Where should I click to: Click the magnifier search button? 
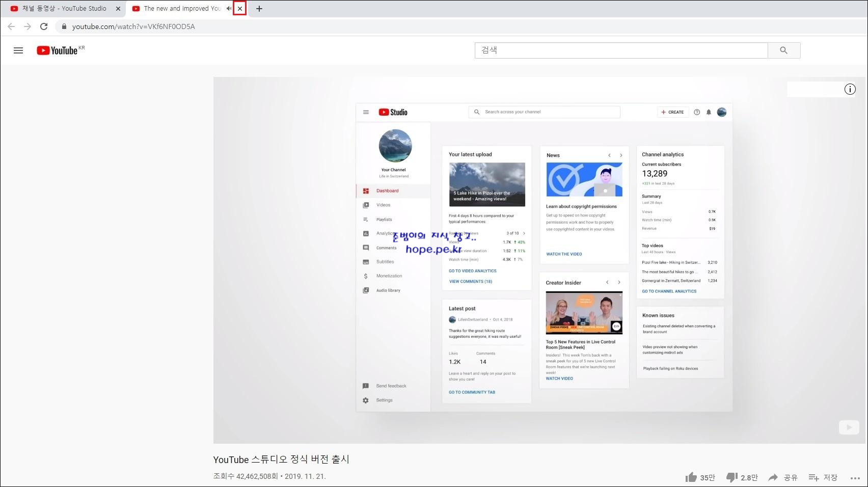coord(784,50)
